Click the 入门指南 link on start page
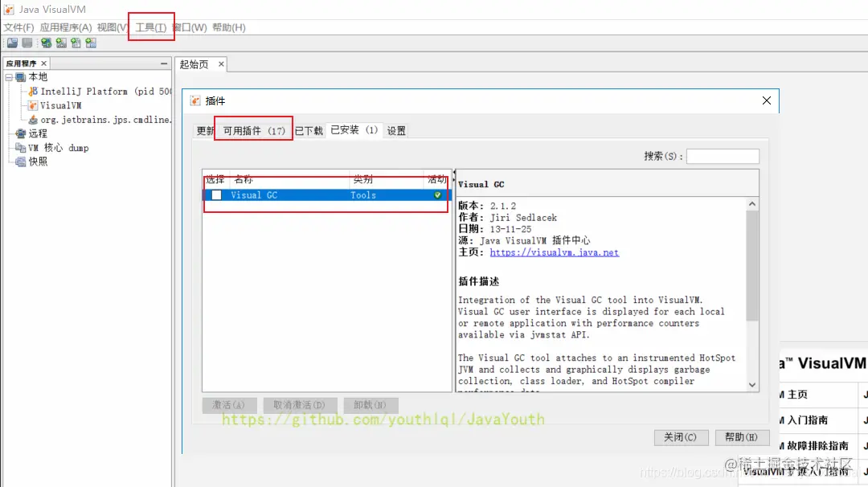Image resolution: width=868 pixels, height=487 pixels. click(808, 420)
